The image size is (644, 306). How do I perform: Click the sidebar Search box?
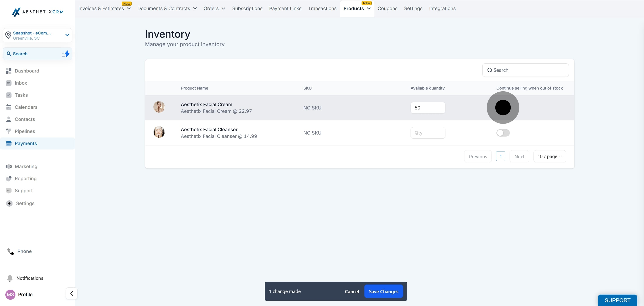pyautogui.click(x=38, y=54)
